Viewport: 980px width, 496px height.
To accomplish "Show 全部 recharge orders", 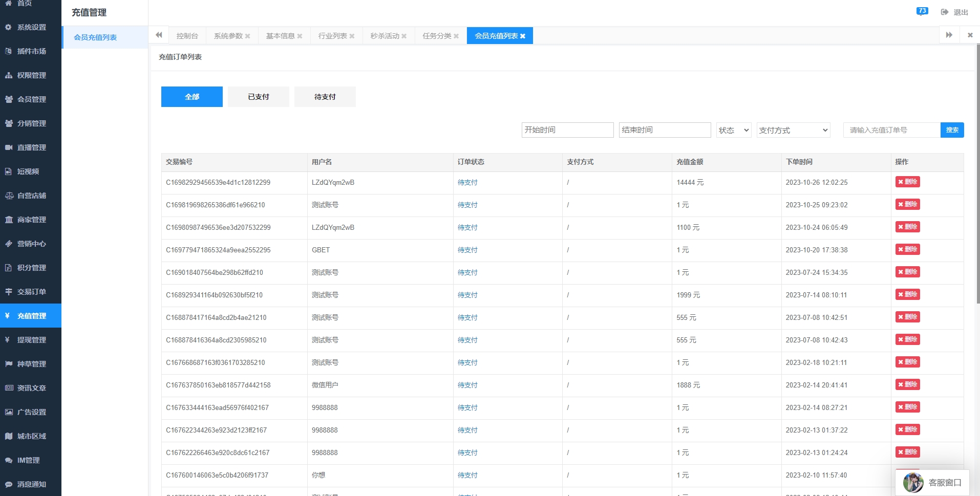I will click(x=191, y=97).
